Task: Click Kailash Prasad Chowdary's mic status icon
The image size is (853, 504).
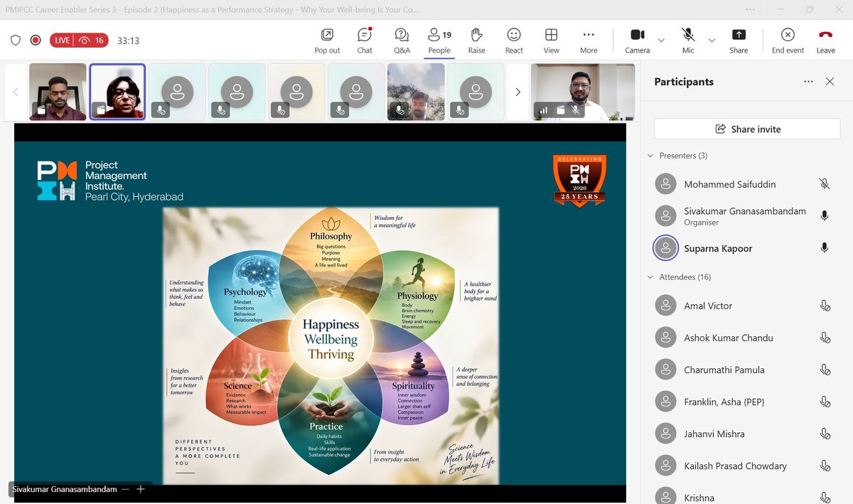Action: point(825,466)
